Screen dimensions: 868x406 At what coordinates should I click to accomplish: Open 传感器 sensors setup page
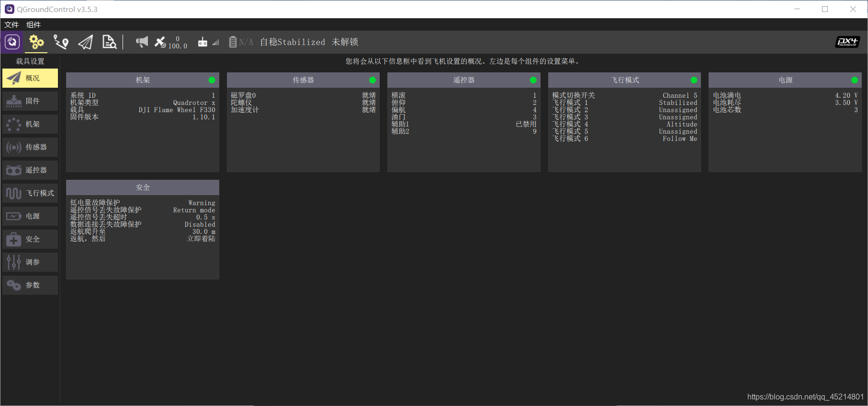point(30,147)
